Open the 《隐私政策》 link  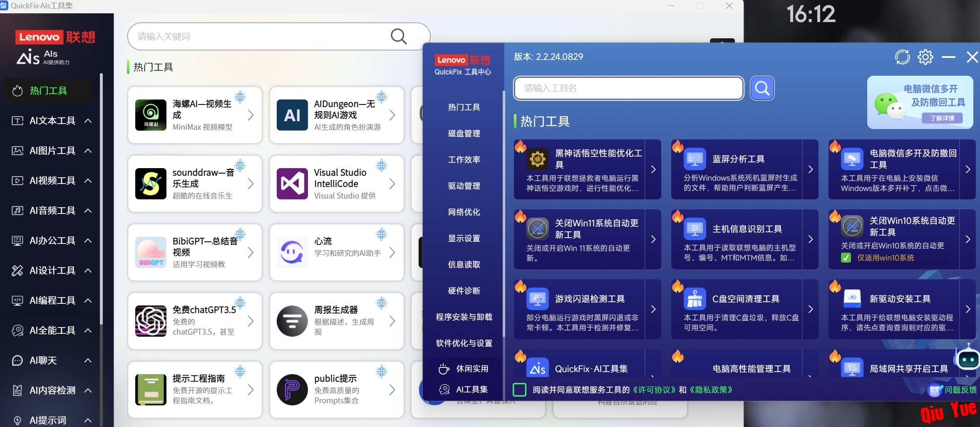(711, 390)
